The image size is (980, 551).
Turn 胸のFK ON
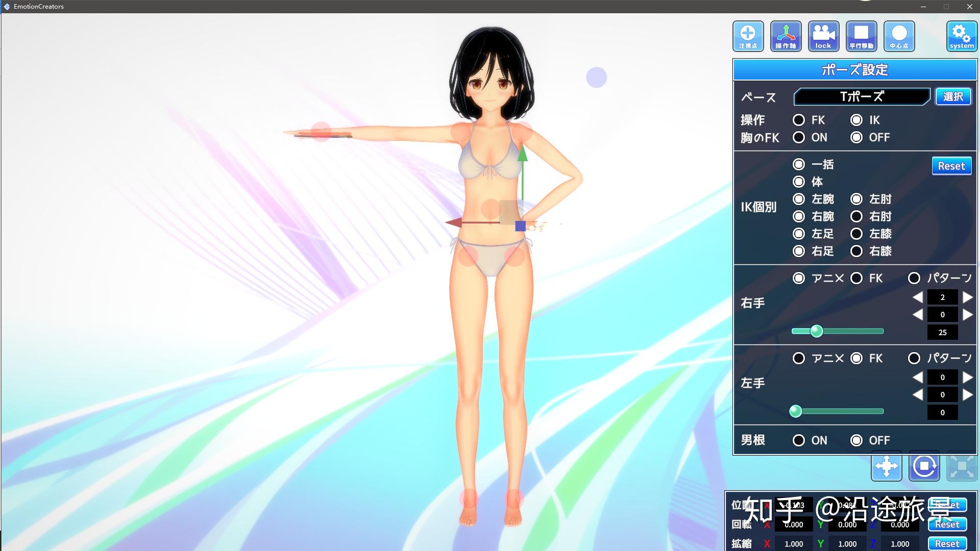(x=798, y=137)
